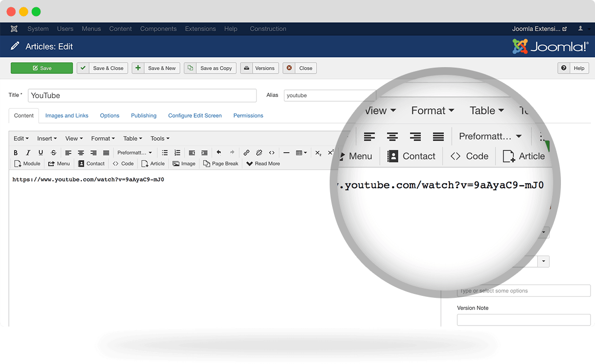595x364 pixels.
Task: Apply underline formatting
Action: coord(41,153)
